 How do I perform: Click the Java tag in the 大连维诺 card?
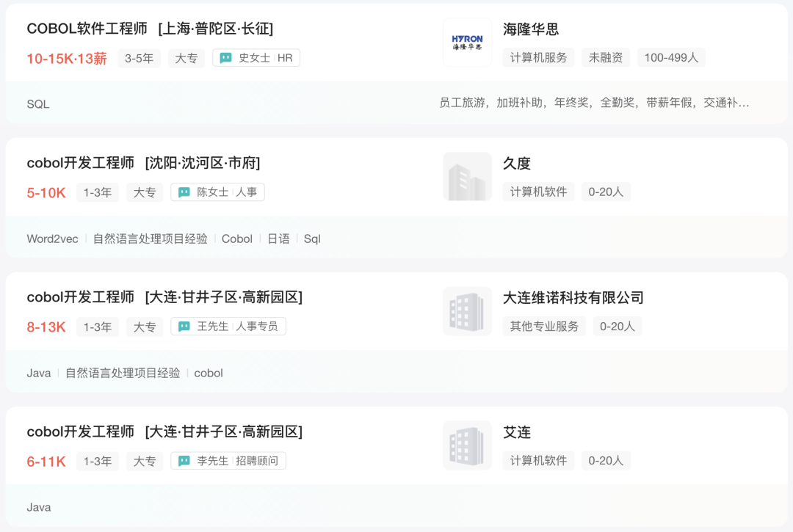(x=39, y=374)
